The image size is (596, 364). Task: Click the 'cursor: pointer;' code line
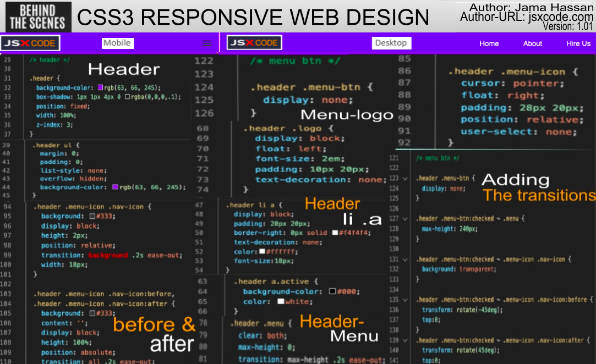click(512, 83)
